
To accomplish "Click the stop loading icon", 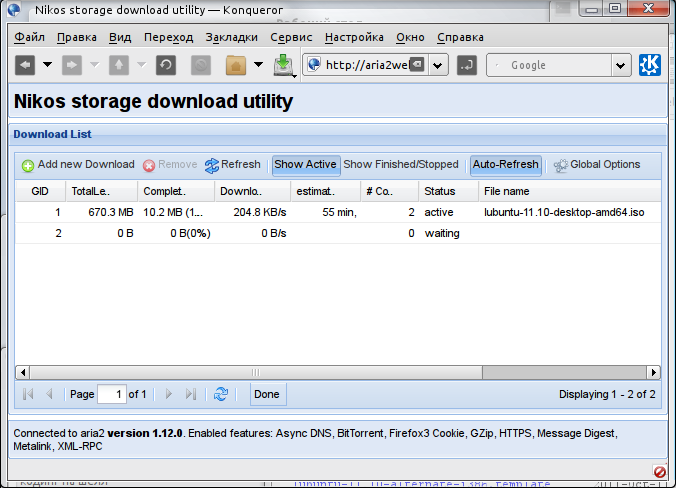I will click(x=201, y=65).
